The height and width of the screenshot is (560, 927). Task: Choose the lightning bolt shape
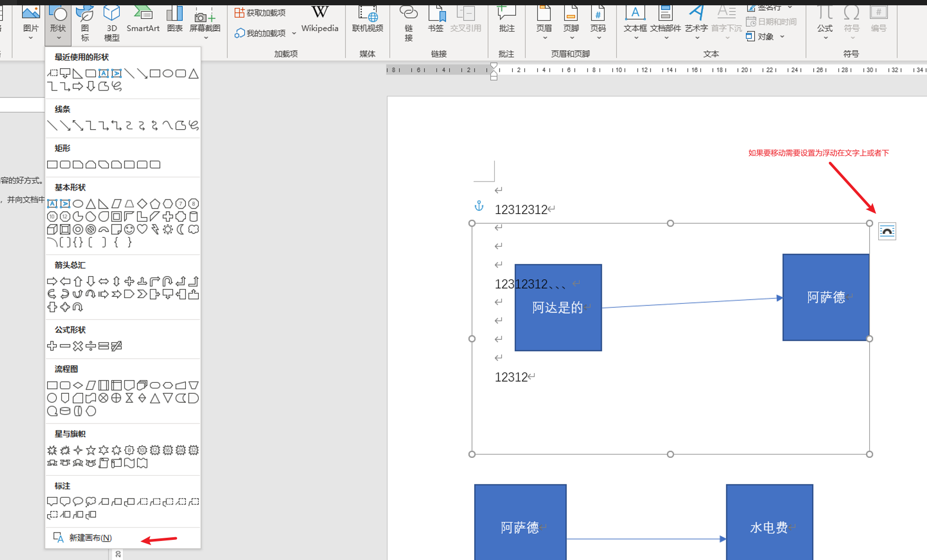(x=155, y=229)
